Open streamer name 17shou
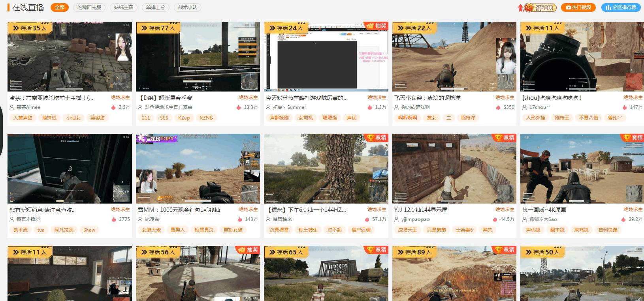The height and width of the screenshot is (301, 644). [540, 107]
